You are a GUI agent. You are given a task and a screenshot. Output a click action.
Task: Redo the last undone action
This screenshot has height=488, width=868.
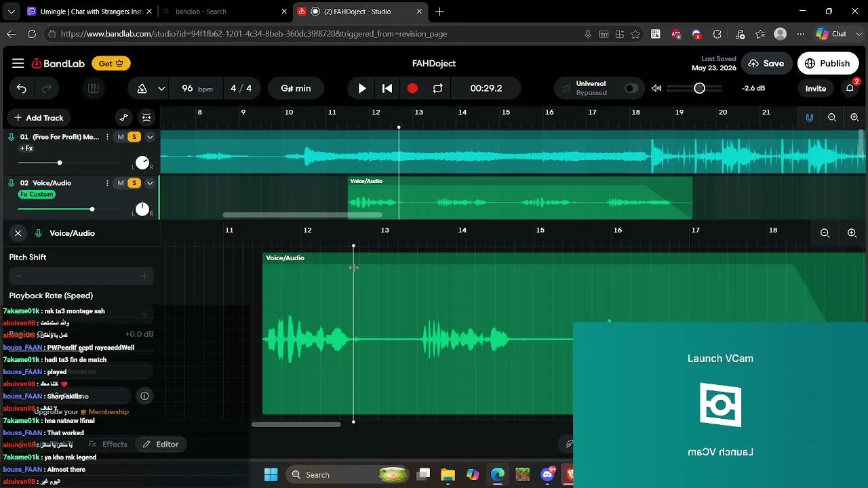47,88
